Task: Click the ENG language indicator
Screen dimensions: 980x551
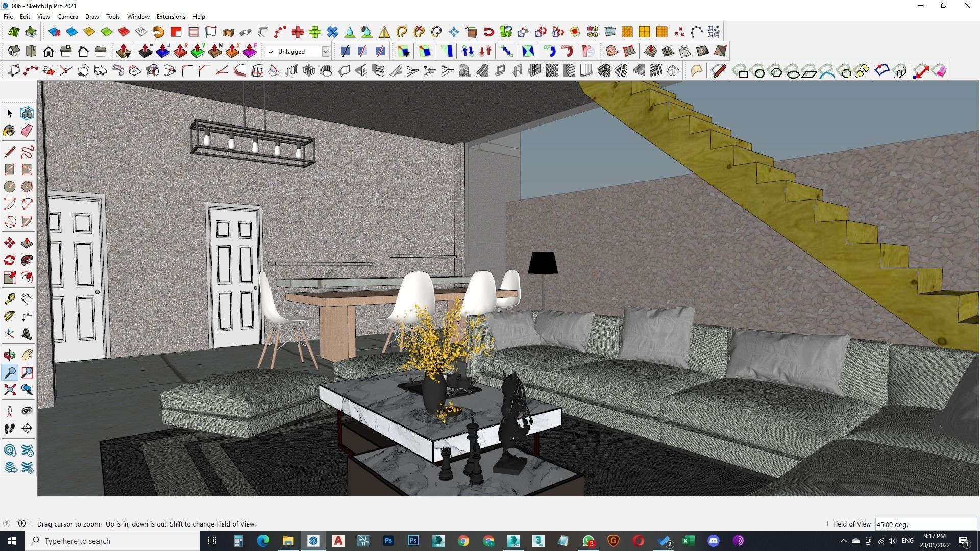Action: coord(908,541)
